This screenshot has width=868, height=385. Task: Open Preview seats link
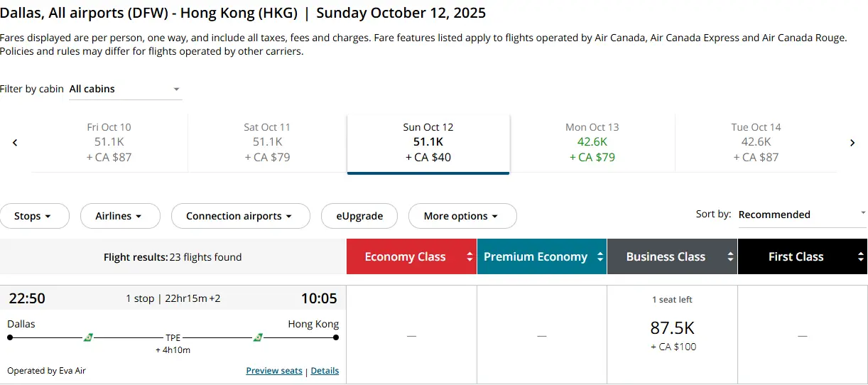274,371
